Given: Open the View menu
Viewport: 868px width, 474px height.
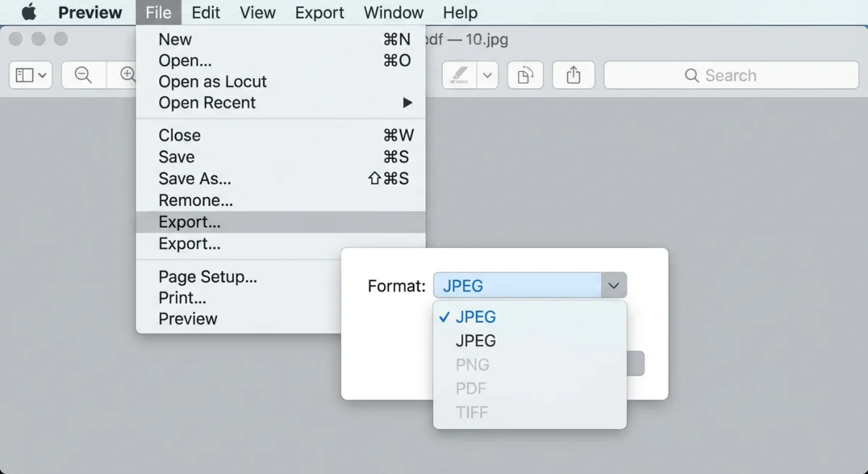Looking at the screenshot, I should [258, 12].
